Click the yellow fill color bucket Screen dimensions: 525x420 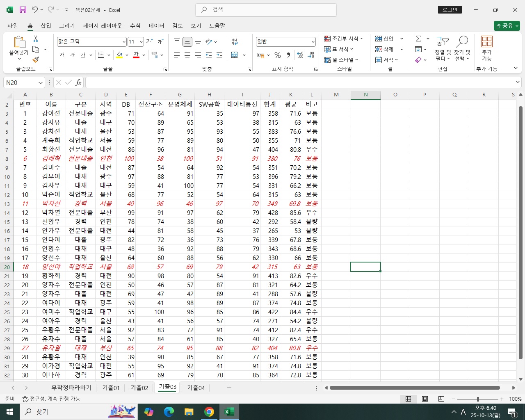[119, 55]
